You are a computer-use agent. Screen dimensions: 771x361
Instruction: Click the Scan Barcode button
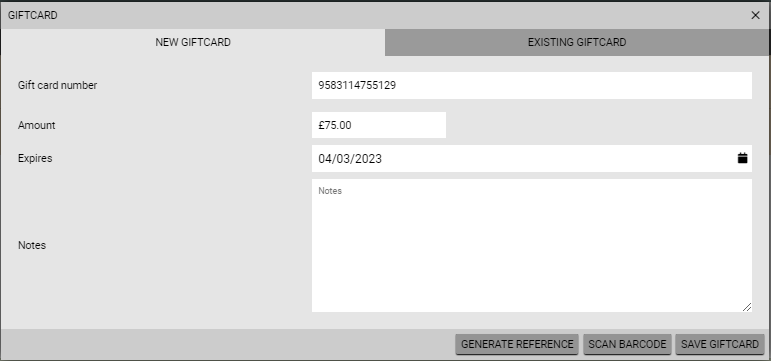[627, 344]
